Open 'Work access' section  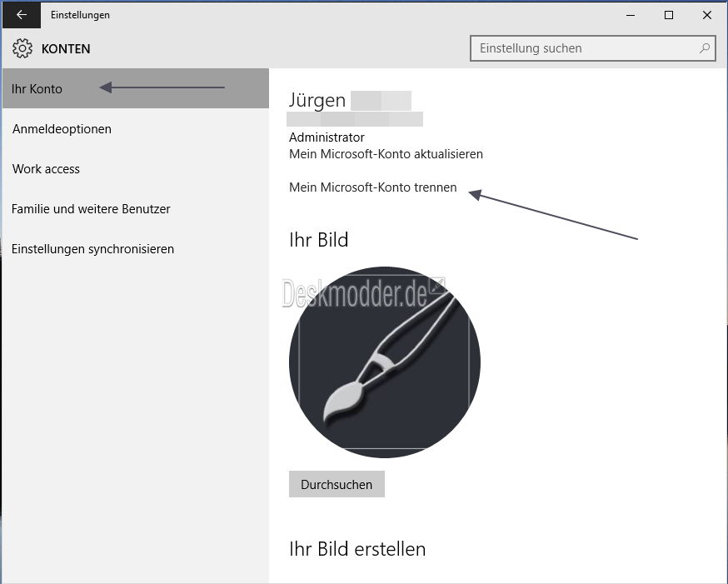pos(136,169)
